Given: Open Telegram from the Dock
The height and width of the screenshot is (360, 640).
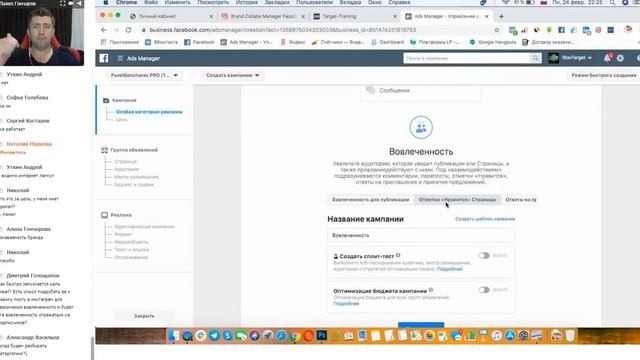Looking at the screenshot, I should tap(214, 336).
